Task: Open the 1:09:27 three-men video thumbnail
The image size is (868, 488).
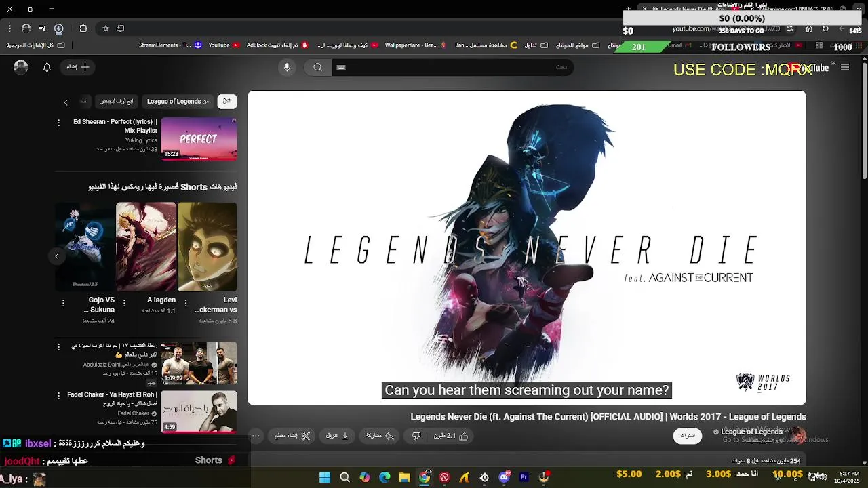Action: [x=199, y=363]
